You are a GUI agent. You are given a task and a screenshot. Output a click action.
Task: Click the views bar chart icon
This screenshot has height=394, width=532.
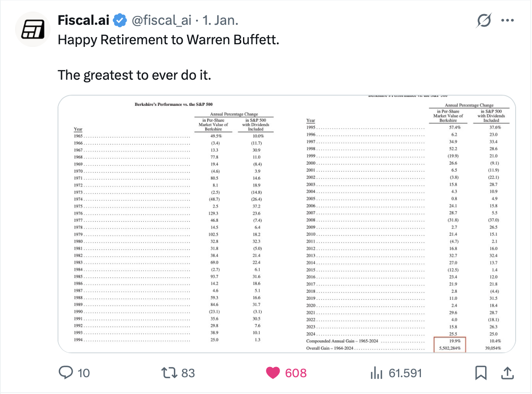click(376, 373)
